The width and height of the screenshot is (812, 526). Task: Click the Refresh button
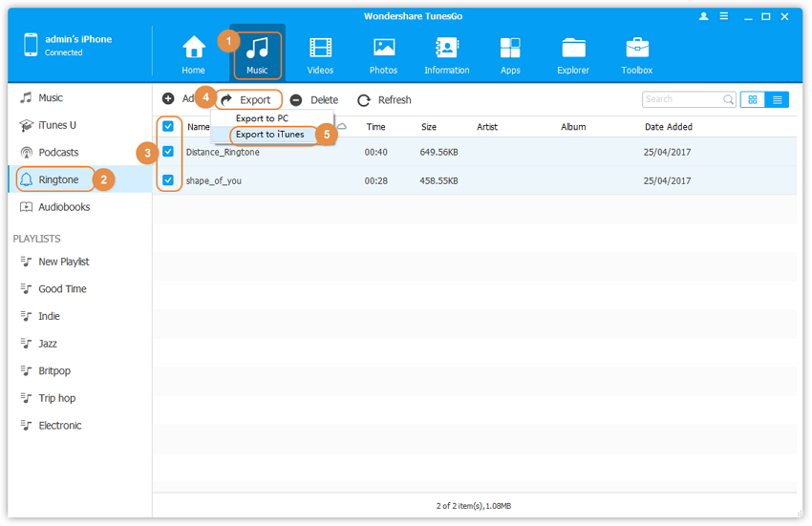[384, 100]
